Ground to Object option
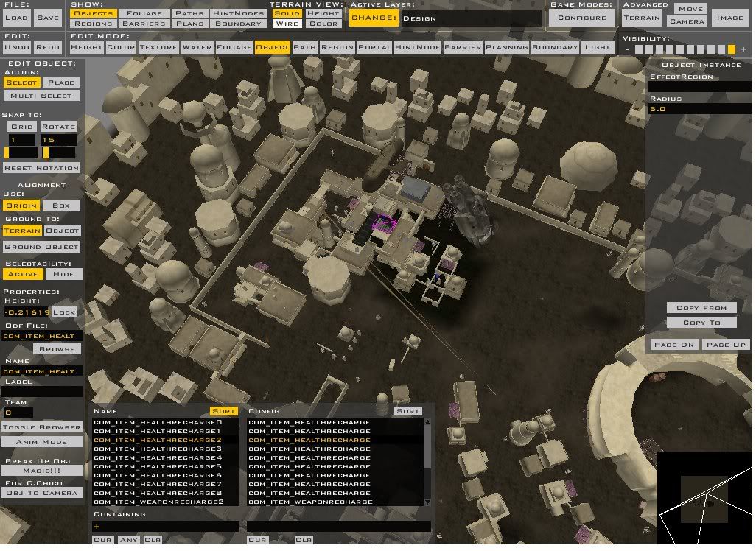 tap(62, 231)
